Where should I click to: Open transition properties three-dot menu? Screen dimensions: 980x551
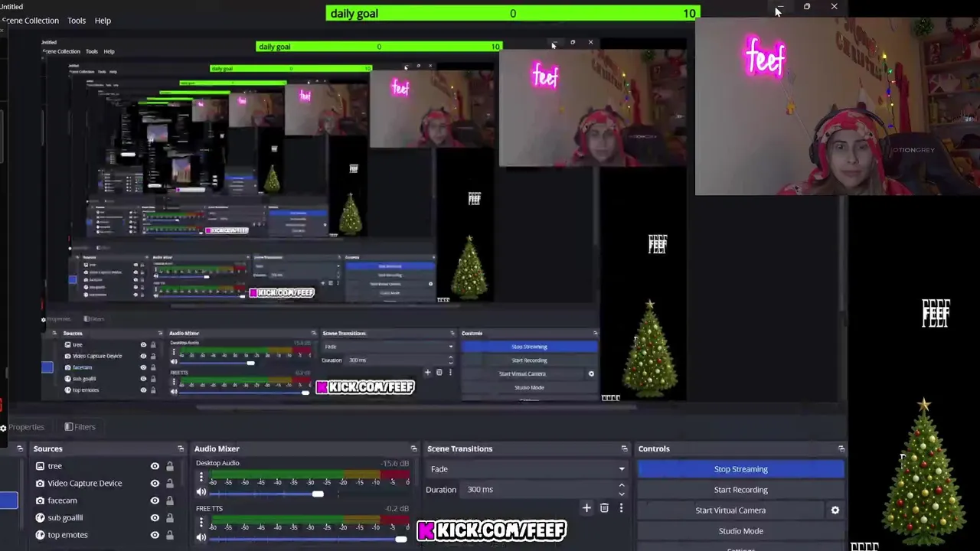click(x=621, y=507)
